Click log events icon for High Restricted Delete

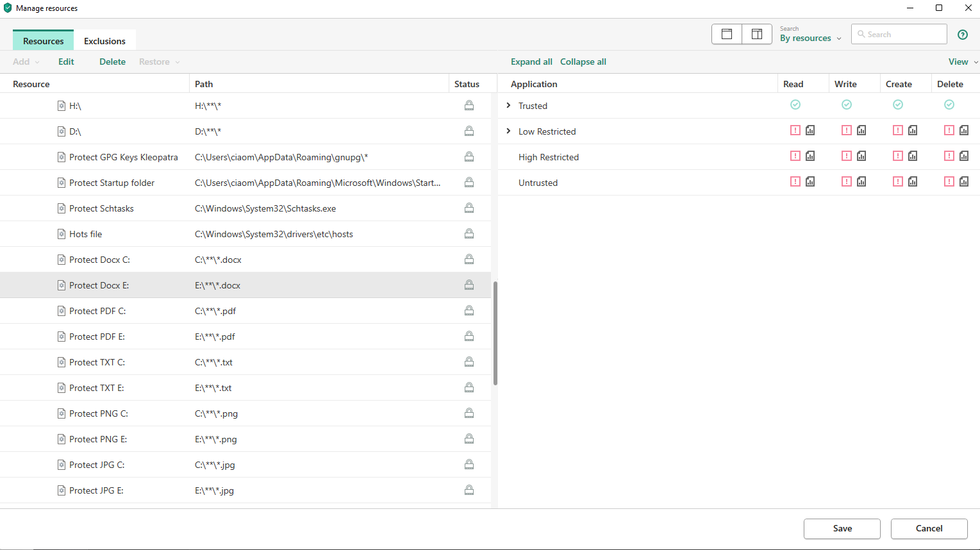pos(964,156)
